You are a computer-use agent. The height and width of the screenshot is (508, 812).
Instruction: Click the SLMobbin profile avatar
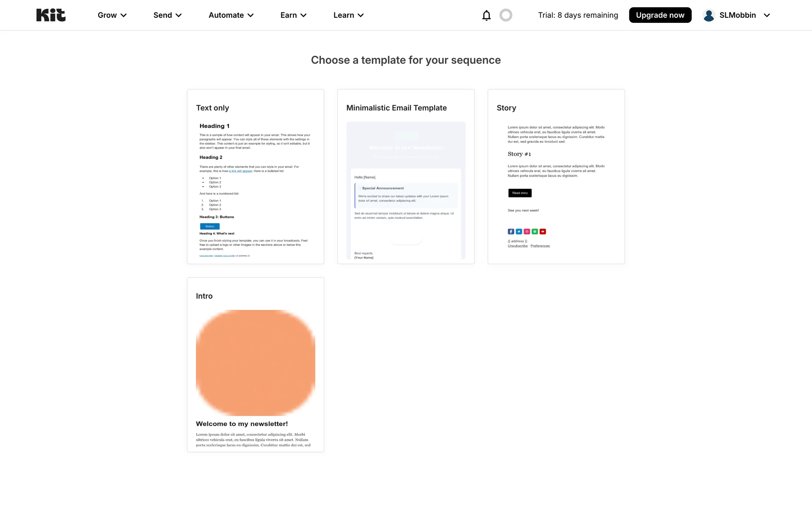coord(709,15)
